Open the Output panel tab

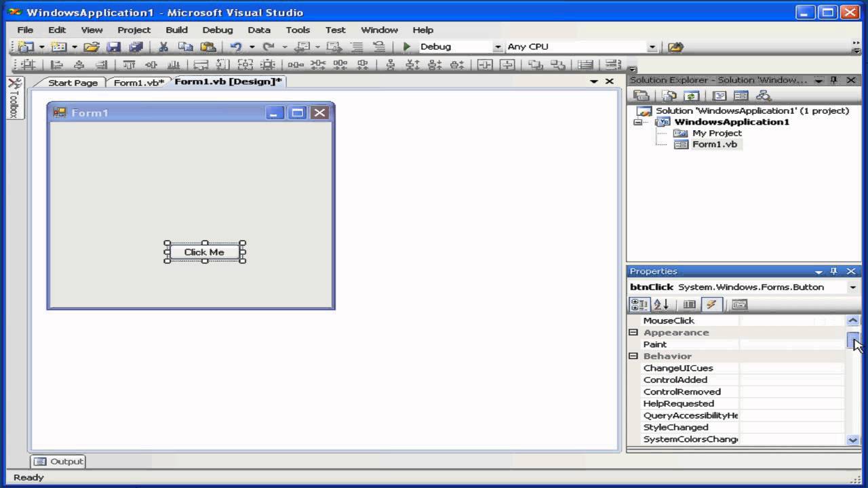click(58, 462)
